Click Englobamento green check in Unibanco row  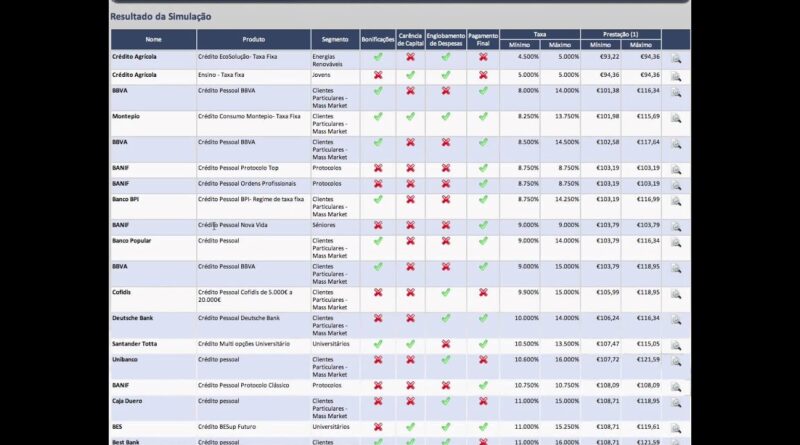coord(446,360)
